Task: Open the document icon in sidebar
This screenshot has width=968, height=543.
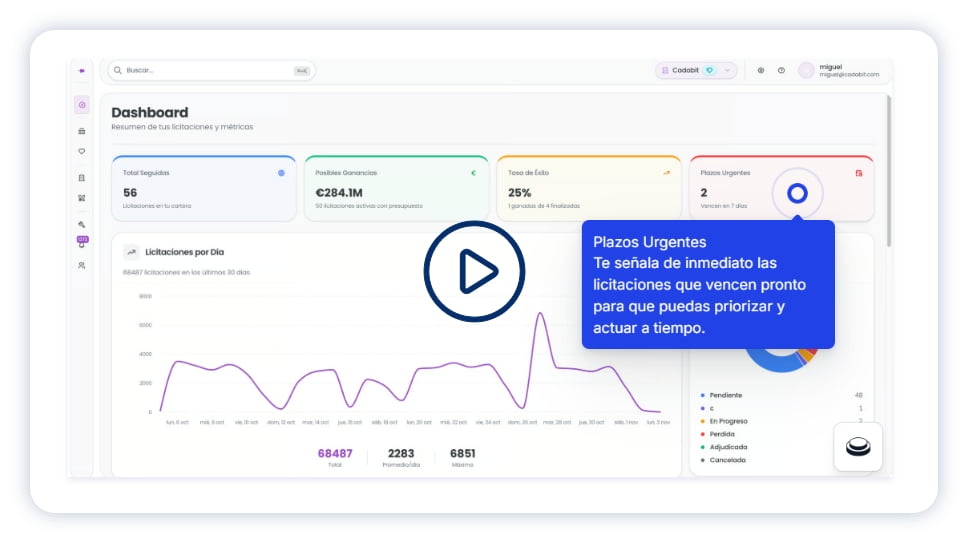Action: (x=81, y=178)
